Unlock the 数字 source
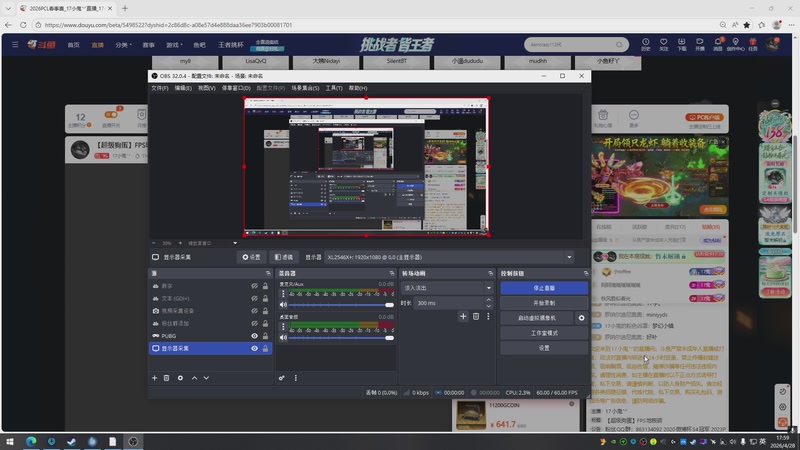 [x=265, y=286]
